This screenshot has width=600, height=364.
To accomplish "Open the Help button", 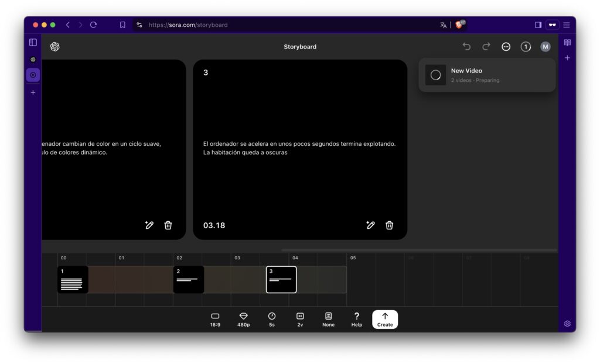I will point(357,320).
